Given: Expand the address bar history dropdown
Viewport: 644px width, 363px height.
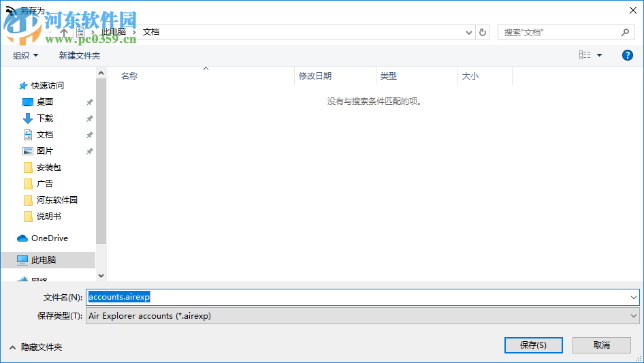Looking at the screenshot, I should click(468, 33).
